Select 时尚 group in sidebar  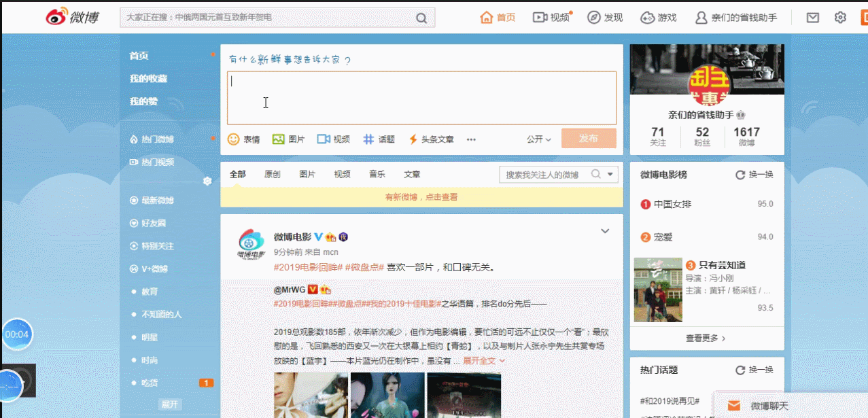click(x=150, y=360)
